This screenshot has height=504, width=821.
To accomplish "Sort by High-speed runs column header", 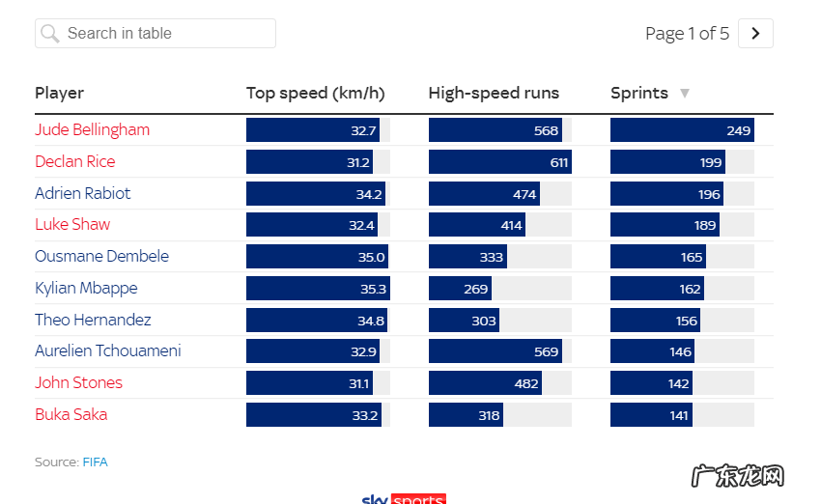I will [x=494, y=94].
